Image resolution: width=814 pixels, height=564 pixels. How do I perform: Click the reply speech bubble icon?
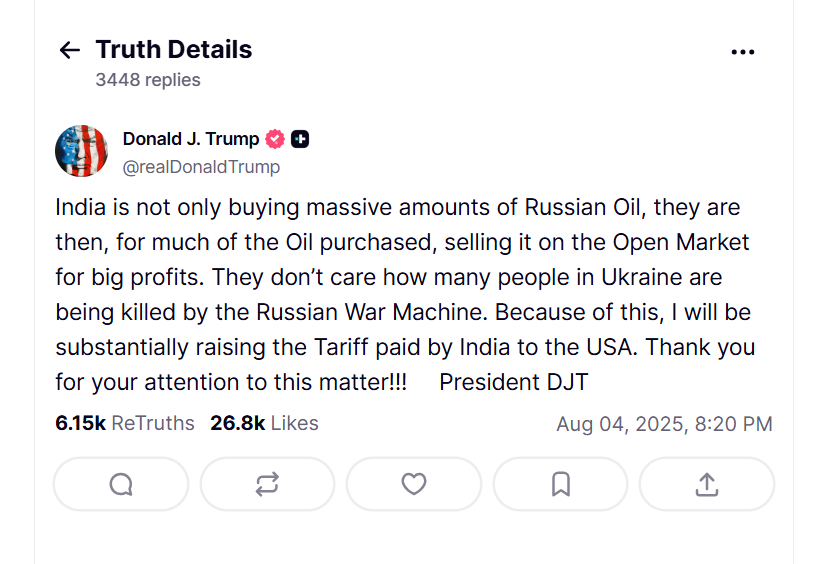point(121,484)
